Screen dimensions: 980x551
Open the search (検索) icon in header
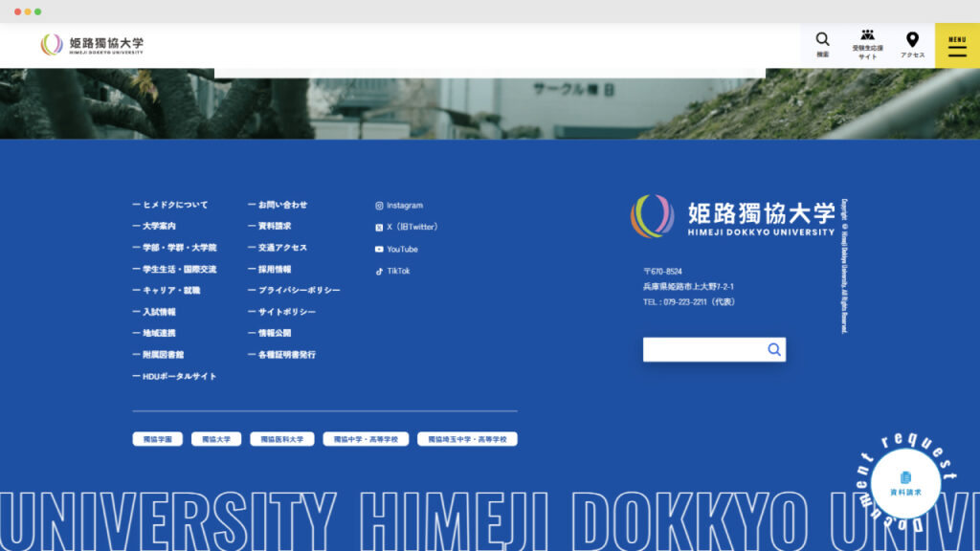point(822,45)
